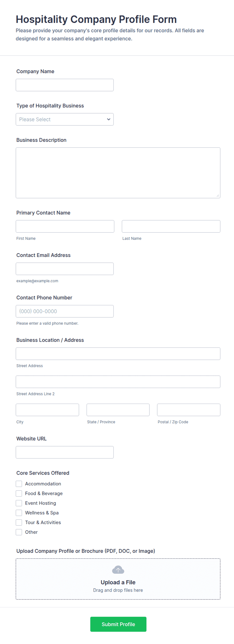Open the Type of Hospitality Business dropdown
234x644 pixels.
tap(65, 119)
